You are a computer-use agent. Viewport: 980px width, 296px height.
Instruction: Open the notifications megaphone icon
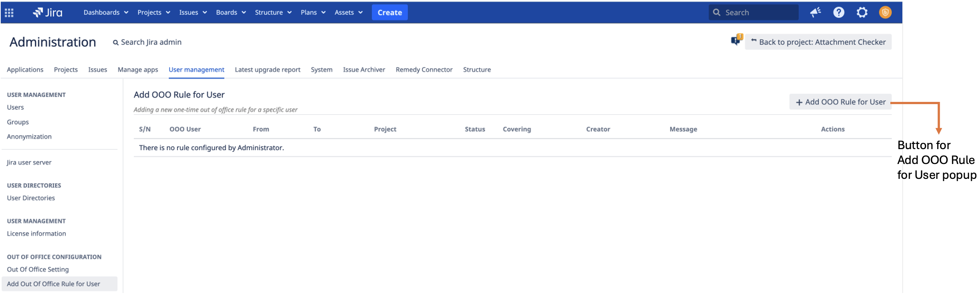coord(815,13)
